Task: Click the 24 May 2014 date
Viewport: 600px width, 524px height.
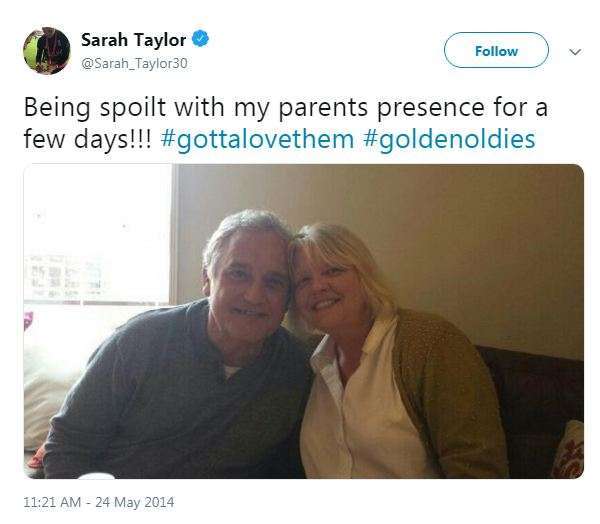Action: click(x=136, y=502)
